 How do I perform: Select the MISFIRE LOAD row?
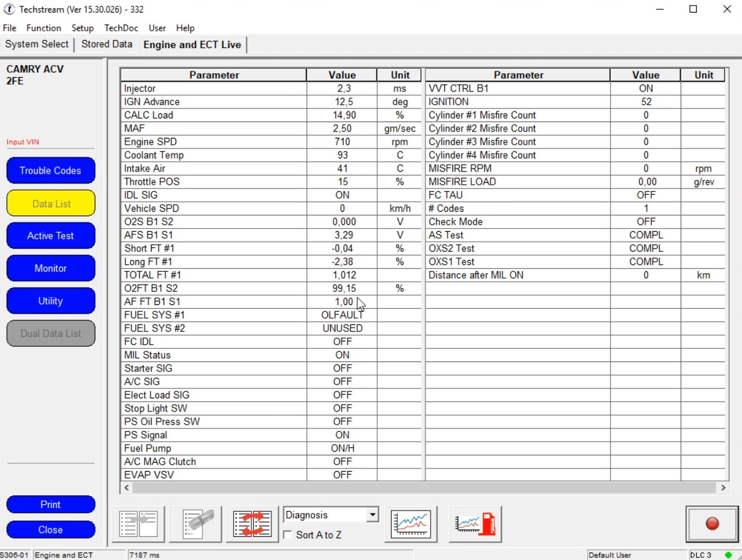click(x=575, y=182)
